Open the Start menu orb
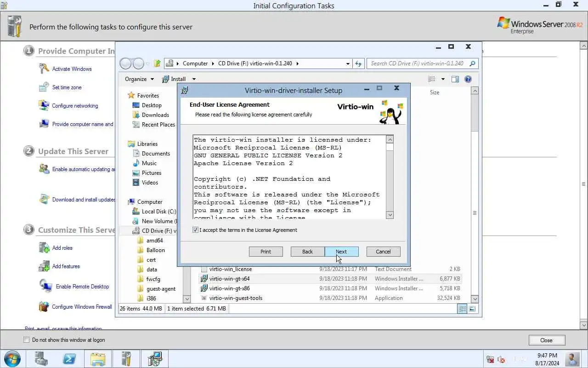 coord(12,358)
